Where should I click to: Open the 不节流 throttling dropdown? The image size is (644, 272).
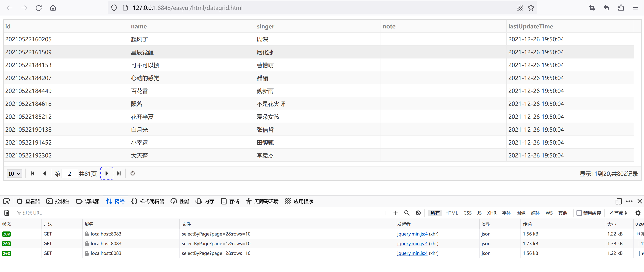point(618,213)
